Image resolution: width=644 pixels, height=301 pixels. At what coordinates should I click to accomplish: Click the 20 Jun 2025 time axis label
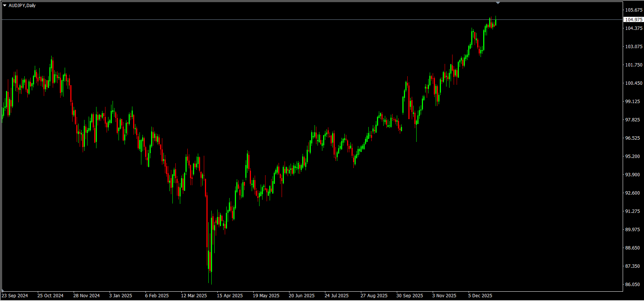pos(301,295)
